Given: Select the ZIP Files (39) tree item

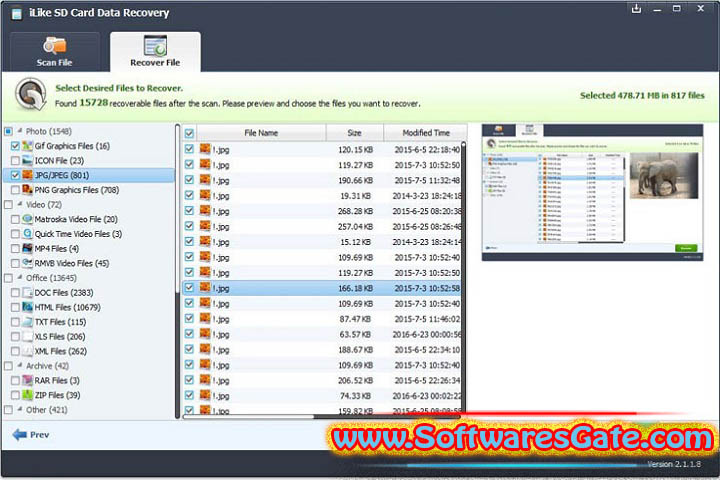Looking at the screenshot, I should click(57, 395).
